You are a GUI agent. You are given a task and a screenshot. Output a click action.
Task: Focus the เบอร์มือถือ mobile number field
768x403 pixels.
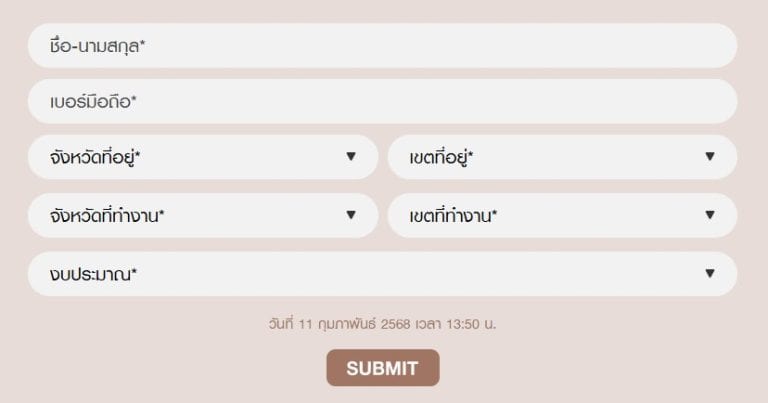pyautogui.click(x=383, y=101)
